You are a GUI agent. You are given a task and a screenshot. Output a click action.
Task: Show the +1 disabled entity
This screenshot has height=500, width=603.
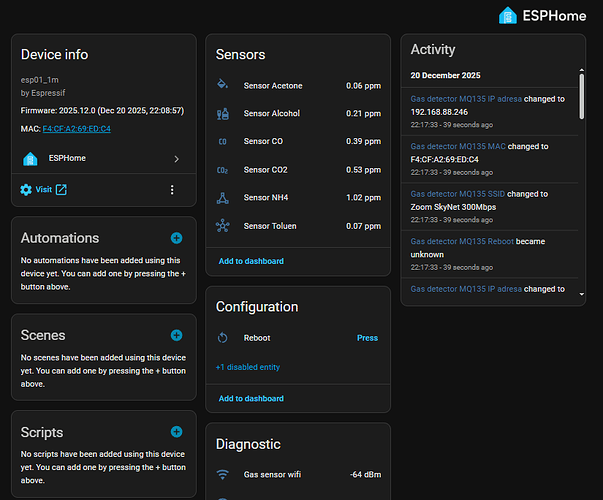tap(247, 367)
